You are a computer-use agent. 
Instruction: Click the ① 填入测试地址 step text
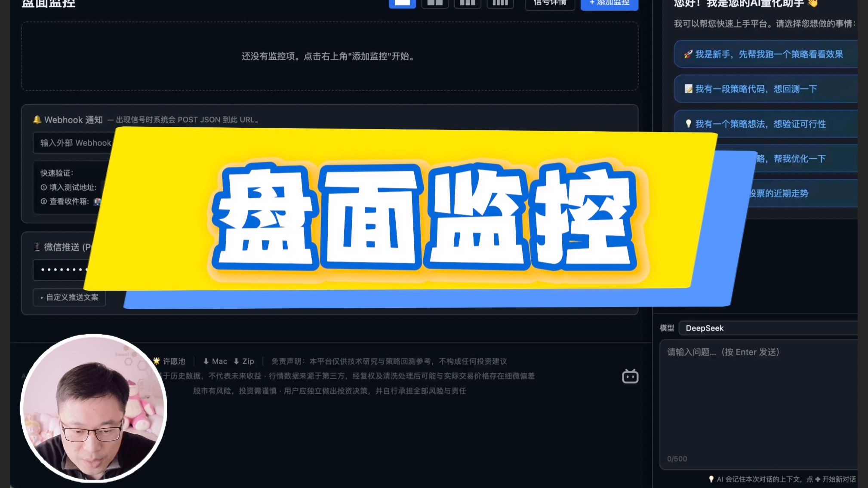(68, 187)
